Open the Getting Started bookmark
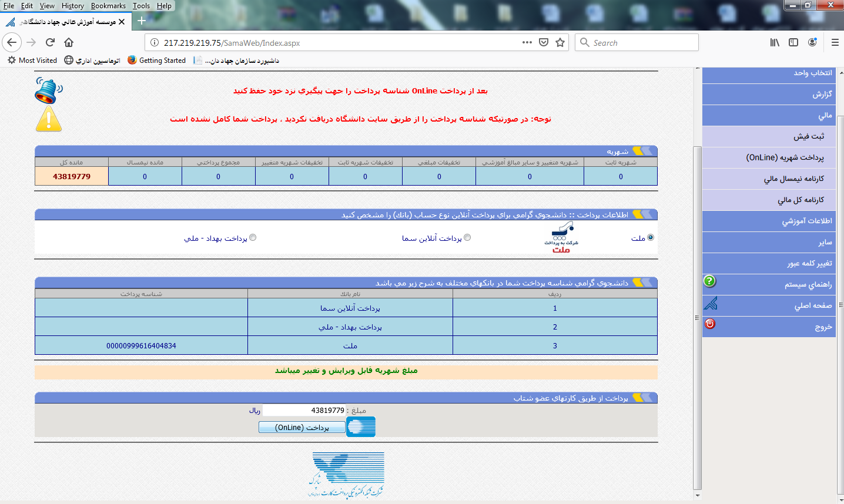The height and width of the screenshot is (504, 844). tap(157, 60)
